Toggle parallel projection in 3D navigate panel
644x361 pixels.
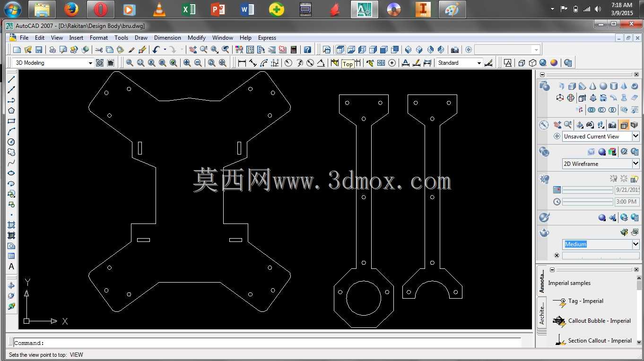click(624, 125)
